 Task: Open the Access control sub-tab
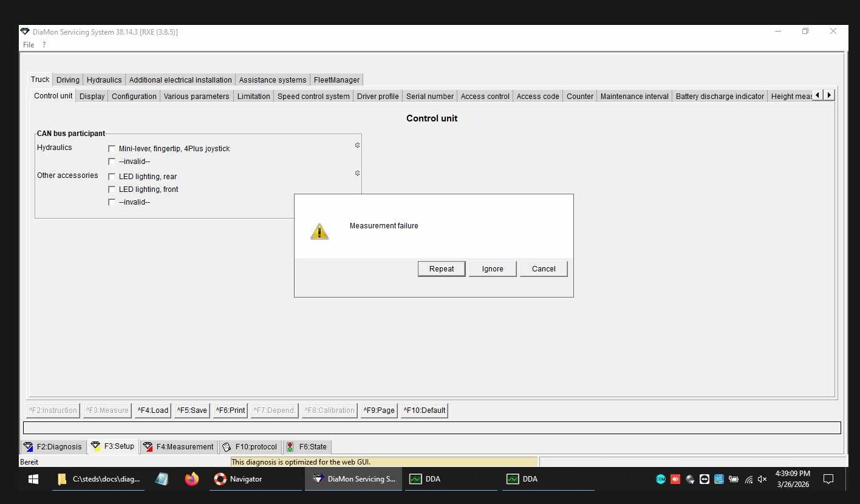point(485,96)
